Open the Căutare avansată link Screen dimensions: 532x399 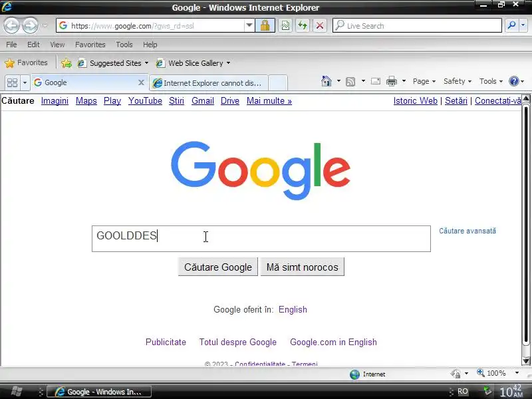click(x=467, y=231)
